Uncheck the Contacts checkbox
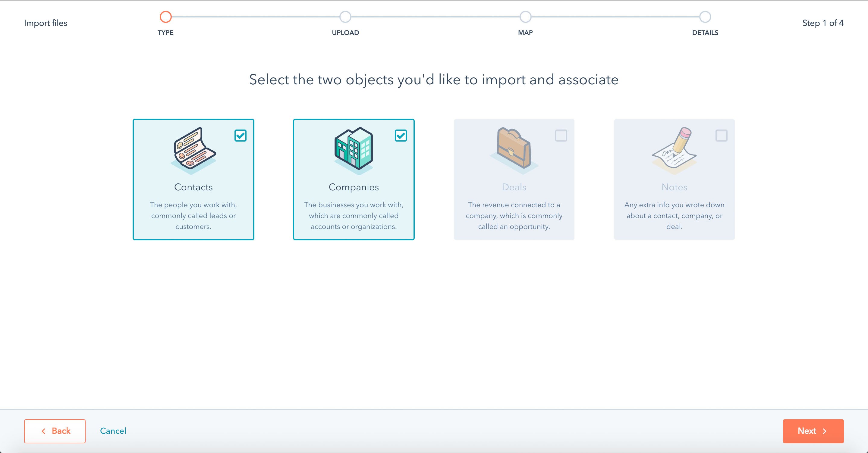The height and width of the screenshot is (453, 868). 240,136
